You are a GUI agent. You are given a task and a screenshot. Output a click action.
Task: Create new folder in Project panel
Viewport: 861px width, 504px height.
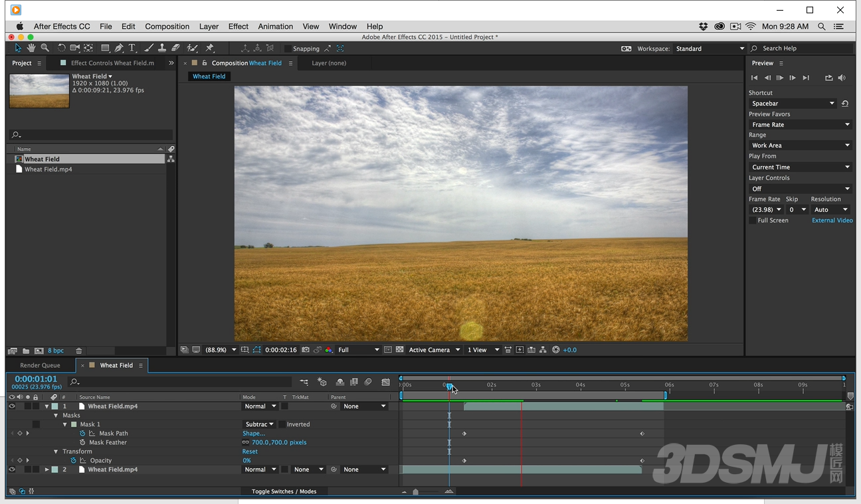pos(26,351)
